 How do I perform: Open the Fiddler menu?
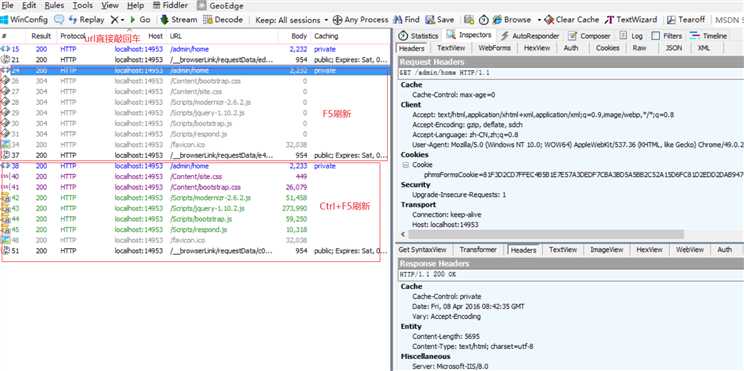tap(171, 6)
